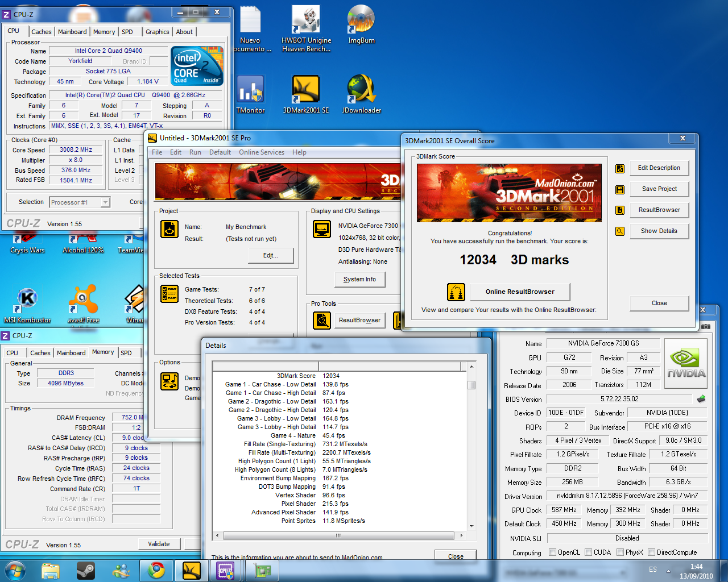This screenshot has height=582, width=728.
Task: Click the Edit... button in the Project section
Action: (x=271, y=256)
